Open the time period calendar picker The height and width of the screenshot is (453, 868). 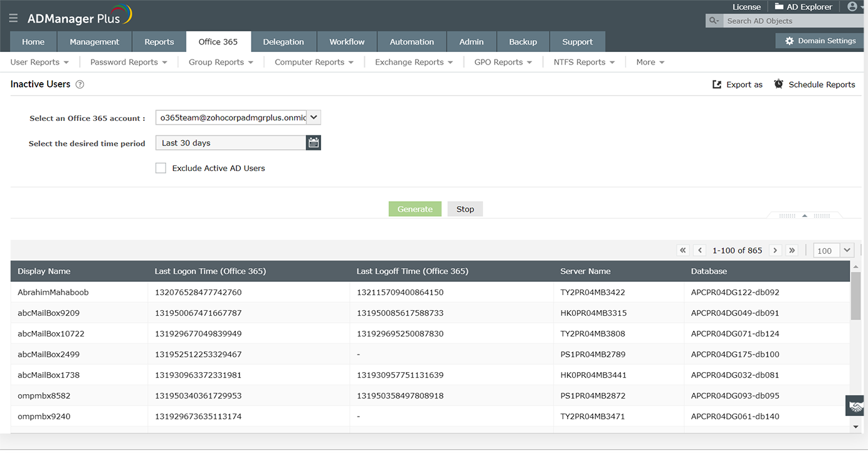point(314,143)
